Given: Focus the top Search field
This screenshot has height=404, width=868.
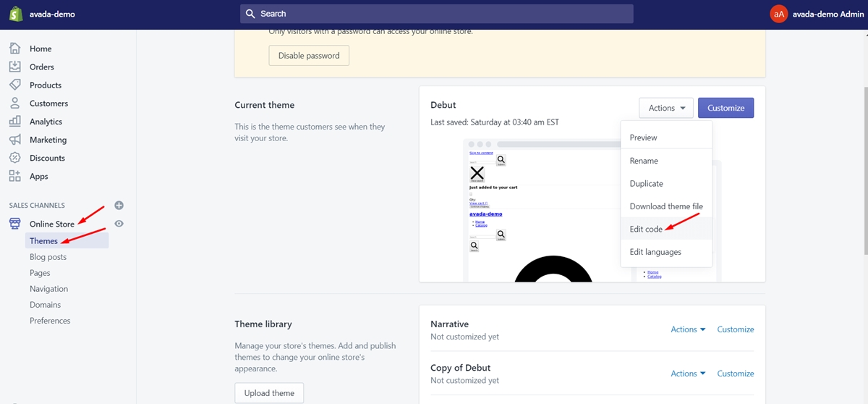Looking at the screenshot, I should click(x=437, y=14).
